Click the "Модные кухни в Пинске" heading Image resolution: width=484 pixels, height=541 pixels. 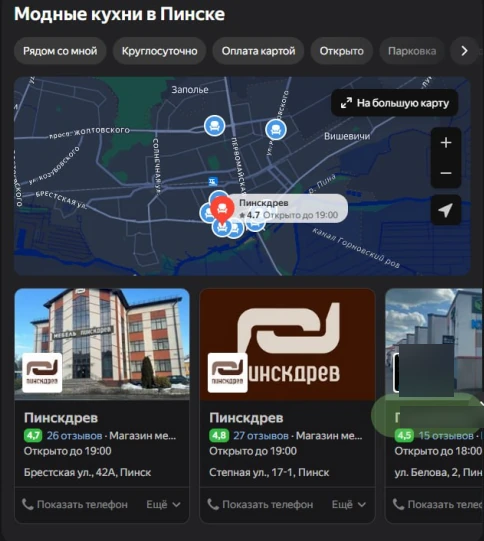[119, 14]
